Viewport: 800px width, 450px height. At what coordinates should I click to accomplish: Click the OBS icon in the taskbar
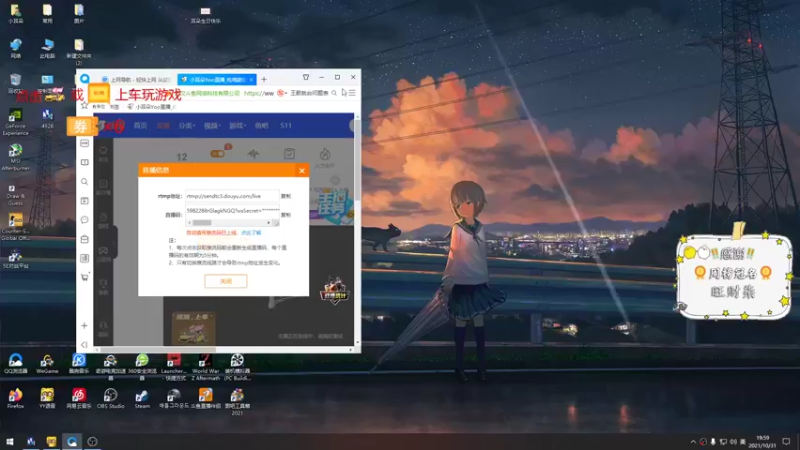[92, 441]
